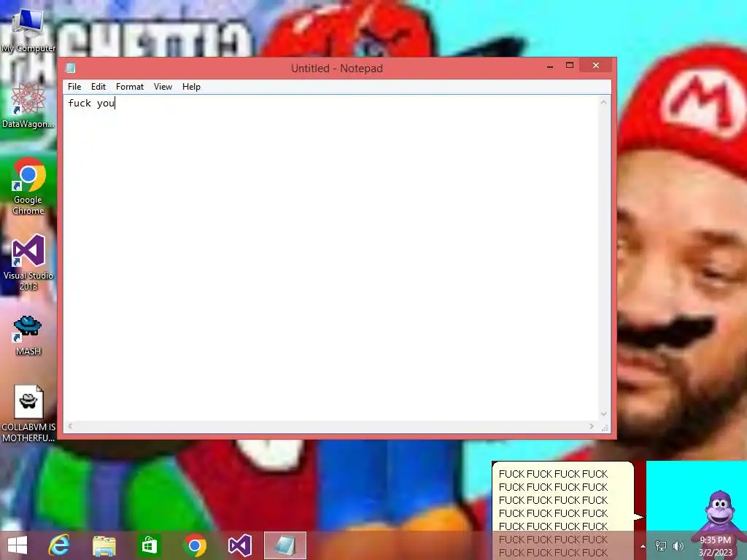747x560 pixels.
Task: Show hidden tray icons with the arrow
Action: [x=643, y=546]
